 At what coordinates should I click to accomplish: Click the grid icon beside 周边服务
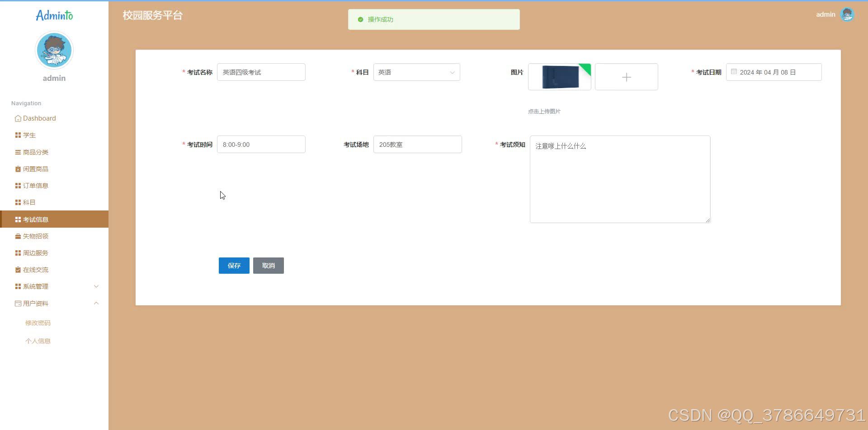pos(18,253)
